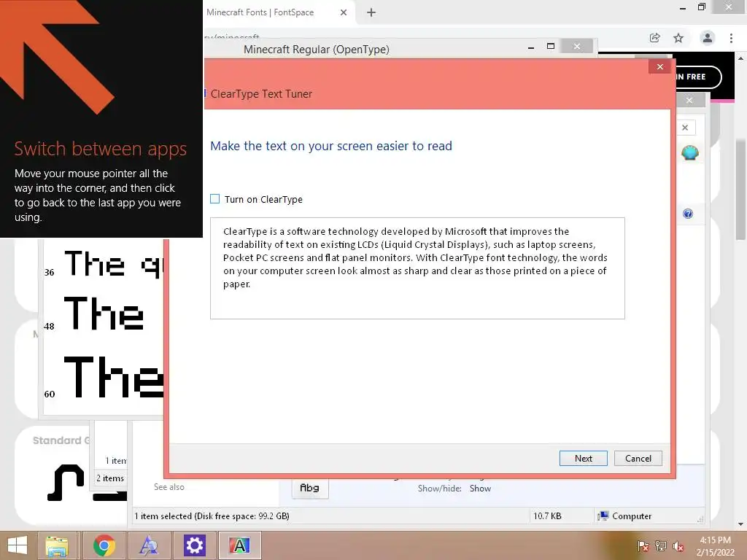The height and width of the screenshot is (560, 747).
Task: Click the Chrome page vertical scrollbar
Action: tap(741, 190)
